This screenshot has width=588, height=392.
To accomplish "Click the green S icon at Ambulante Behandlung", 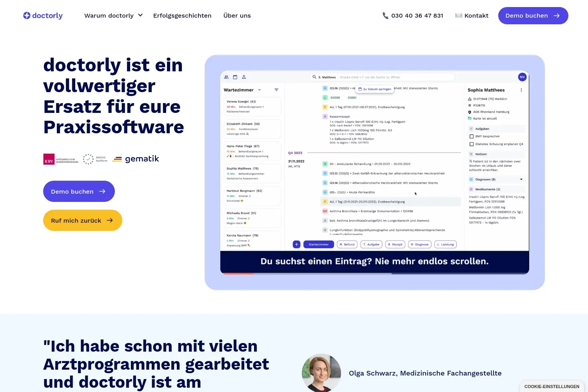I will [325, 164].
